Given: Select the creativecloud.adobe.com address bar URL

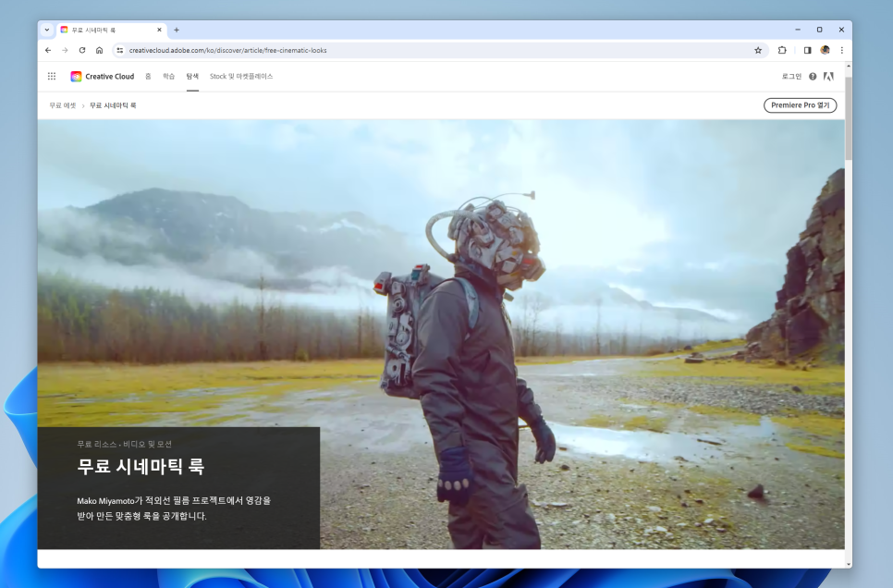Looking at the screenshot, I should pyautogui.click(x=227, y=50).
